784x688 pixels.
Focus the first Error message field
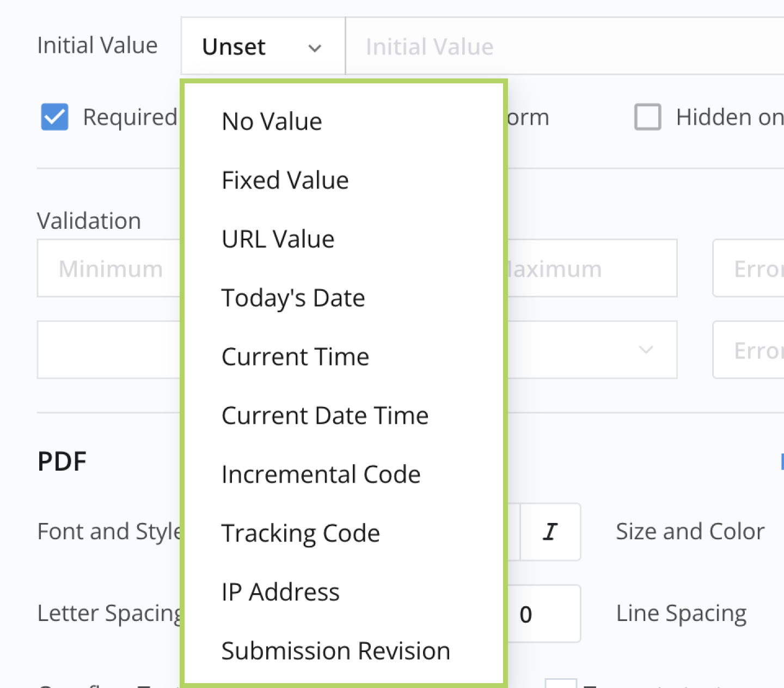[x=751, y=269]
